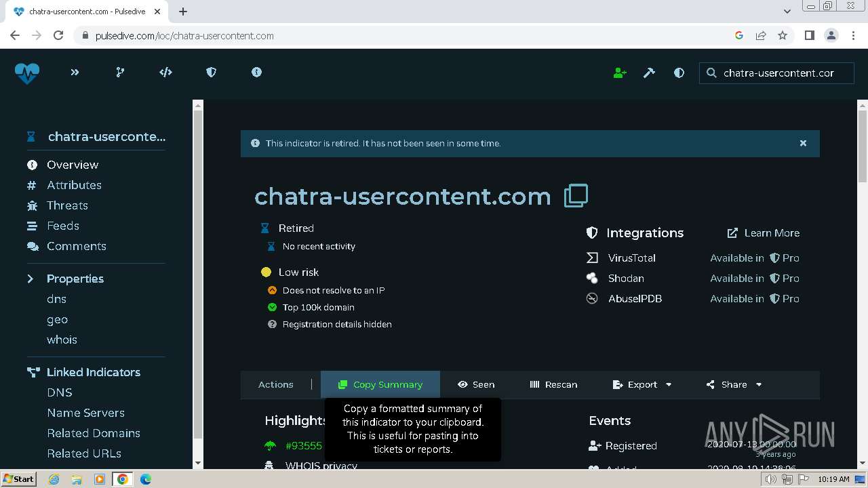Open the Windows Start menu
This screenshot has width=868, height=488.
pyautogui.click(x=19, y=479)
